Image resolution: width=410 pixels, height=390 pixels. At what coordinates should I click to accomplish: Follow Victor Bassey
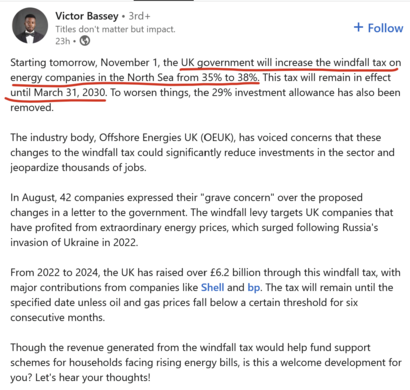click(x=378, y=28)
